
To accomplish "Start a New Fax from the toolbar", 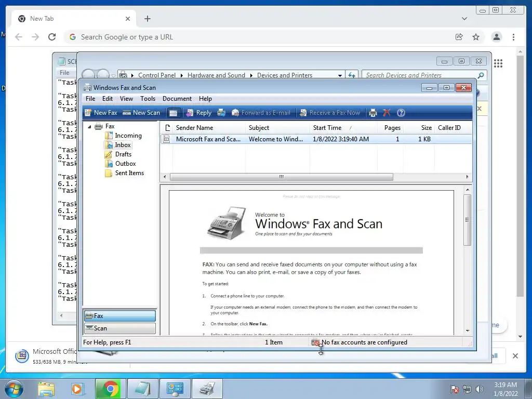I will pyautogui.click(x=101, y=113).
